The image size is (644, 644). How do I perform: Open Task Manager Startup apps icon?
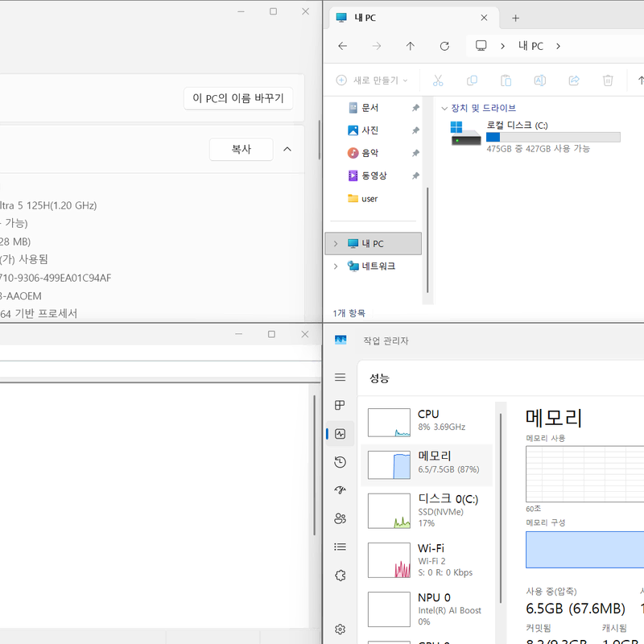point(340,490)
